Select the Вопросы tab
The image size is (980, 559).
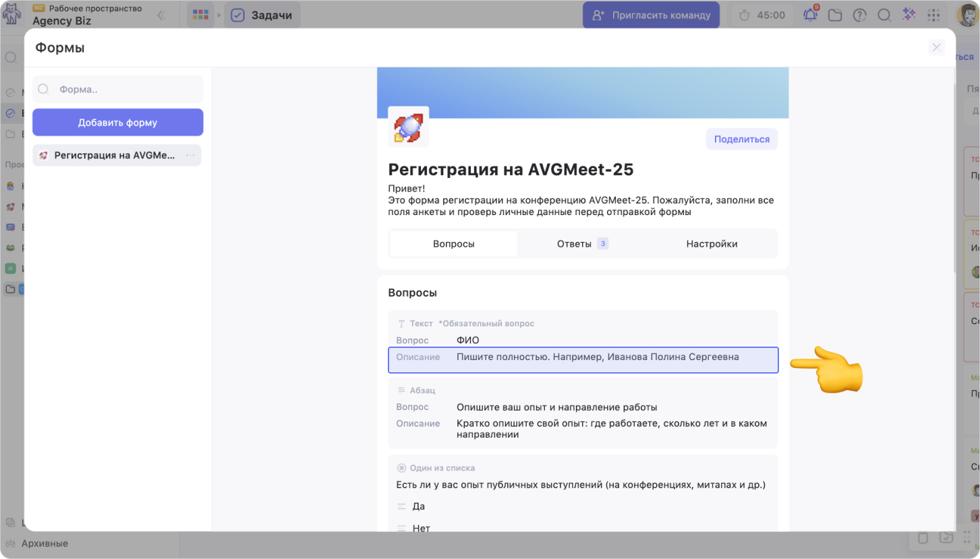click(x=453, y=243)
